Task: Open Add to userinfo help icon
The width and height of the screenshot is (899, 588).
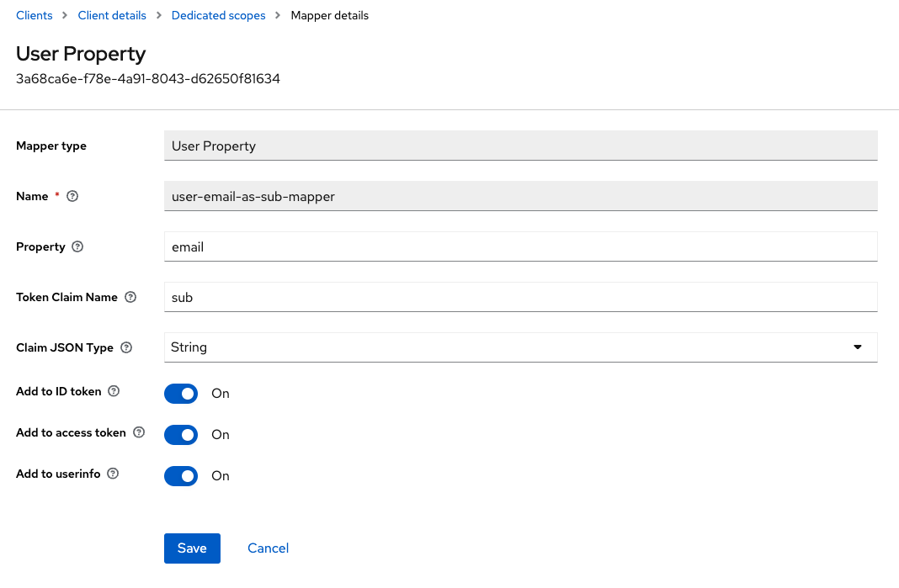Action: click(x=113, y=474)
